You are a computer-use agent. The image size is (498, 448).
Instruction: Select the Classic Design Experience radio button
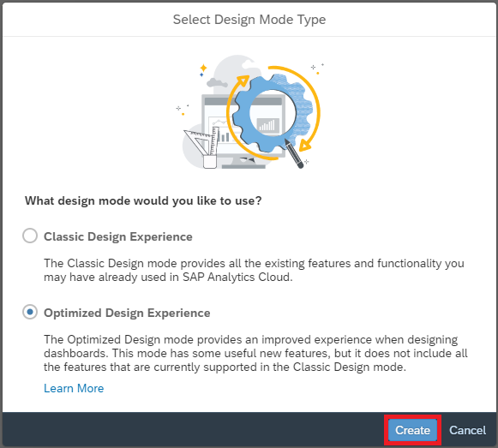pos(30,236)
